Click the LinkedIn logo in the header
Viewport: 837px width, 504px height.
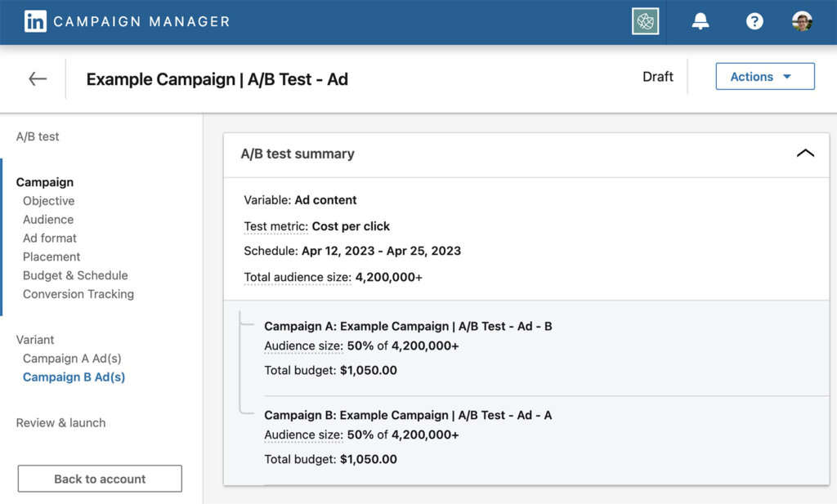pos(34,21)
